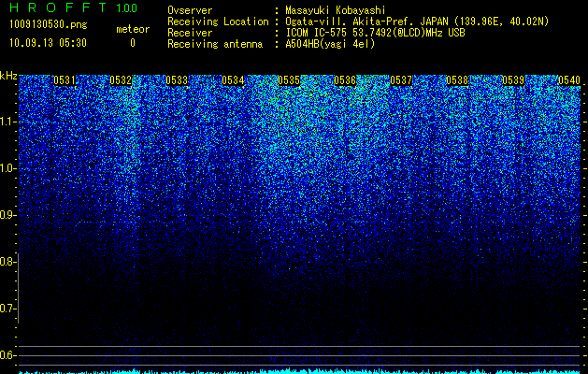Click the kHz axis unit label
This screenshot has height=374, width=588.
(x=8, y=76)
